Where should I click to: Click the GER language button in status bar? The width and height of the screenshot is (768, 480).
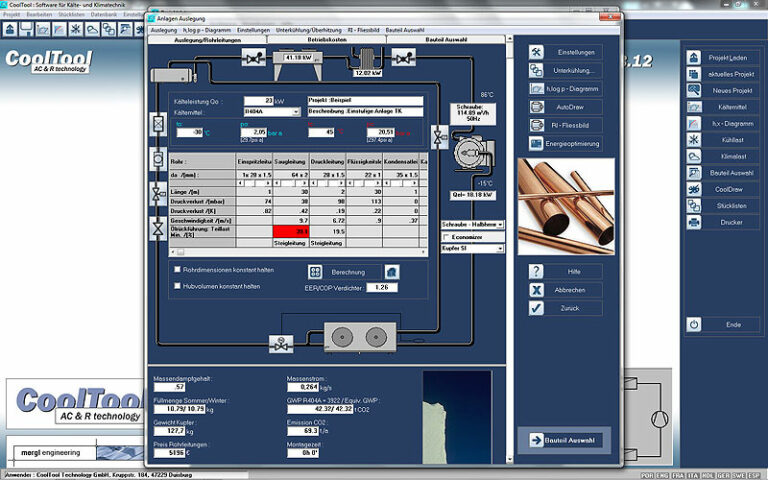click(x=723, y=476)
